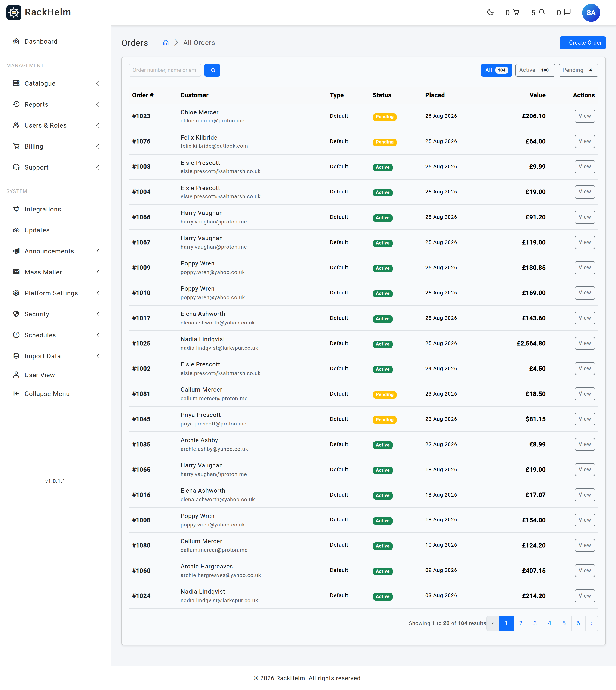Select the Pending 4 filter tab
The height and width of the screenshot is (690, 616).
578,70
